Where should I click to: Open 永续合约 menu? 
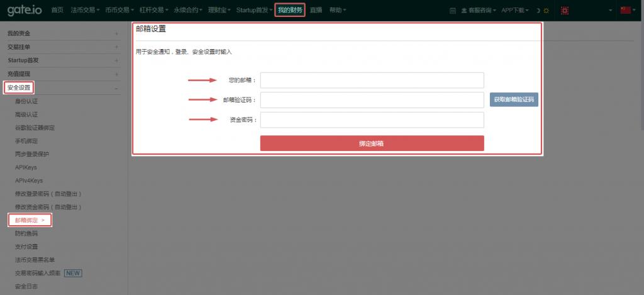click(x=188, y=10)
